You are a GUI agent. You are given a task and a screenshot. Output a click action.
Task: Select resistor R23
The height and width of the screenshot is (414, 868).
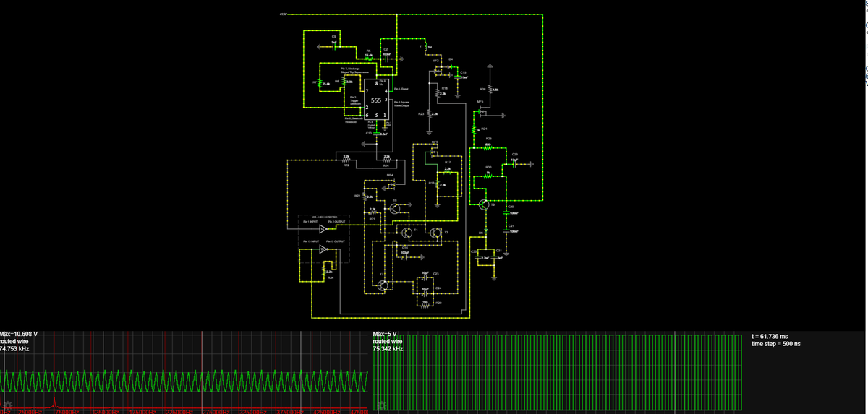pyautogui.click(x=430, y=115)
